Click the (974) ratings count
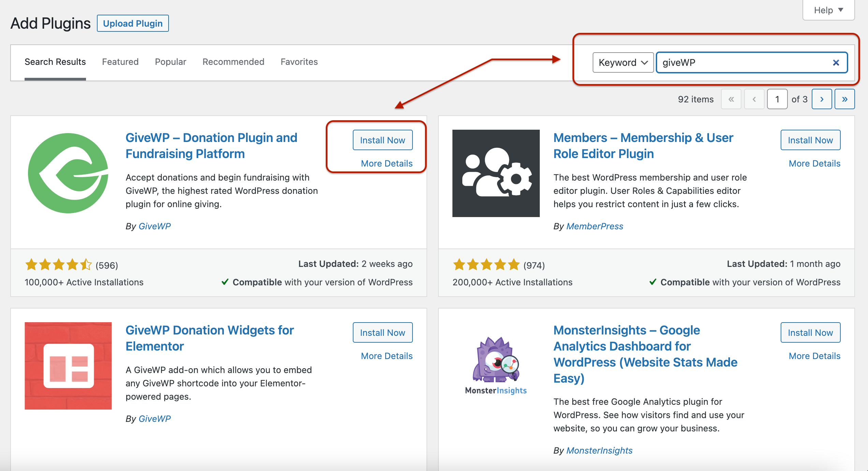 tap(534, 265)
